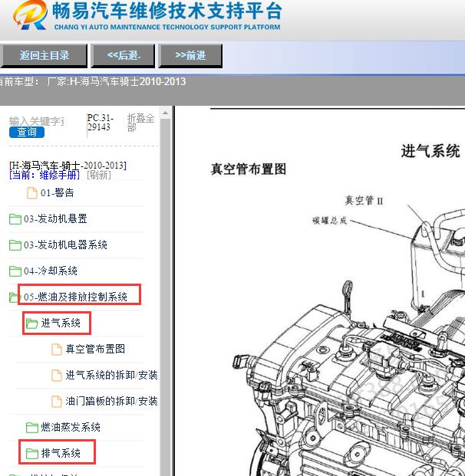Click the PC.31-29143 text in the sidebar

[100, 123]
